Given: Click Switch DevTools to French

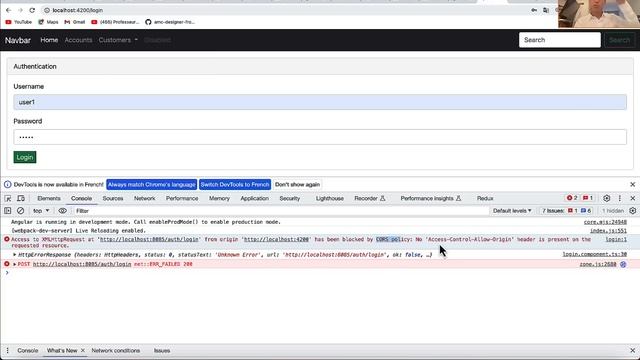Looking at the screenshot, I should click(235, 184).
